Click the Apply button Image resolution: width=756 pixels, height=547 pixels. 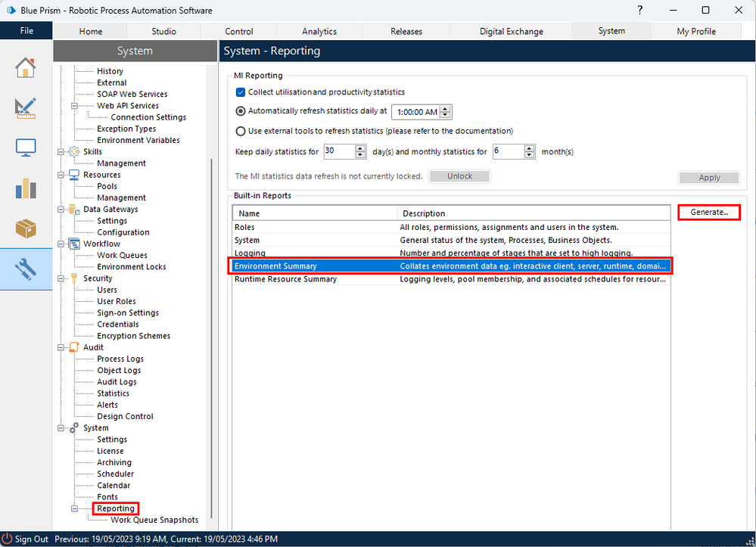point(709,178)
